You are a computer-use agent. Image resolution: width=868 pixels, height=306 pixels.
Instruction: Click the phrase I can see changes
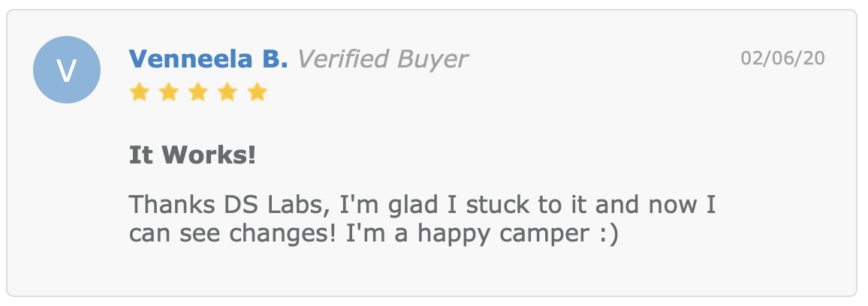(423, 220)
